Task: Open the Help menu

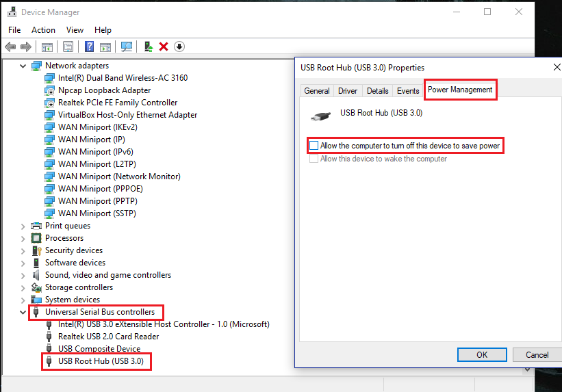Action: tap(103, 30)
